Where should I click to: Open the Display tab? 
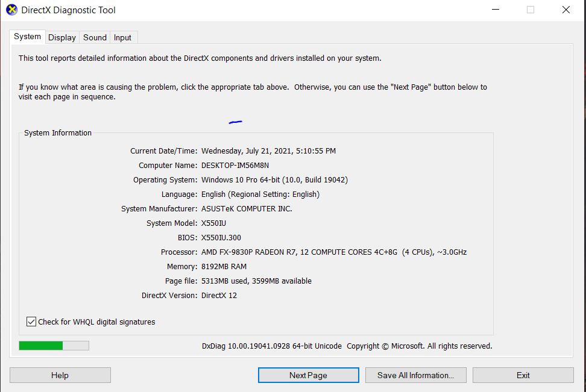point(62,37)
